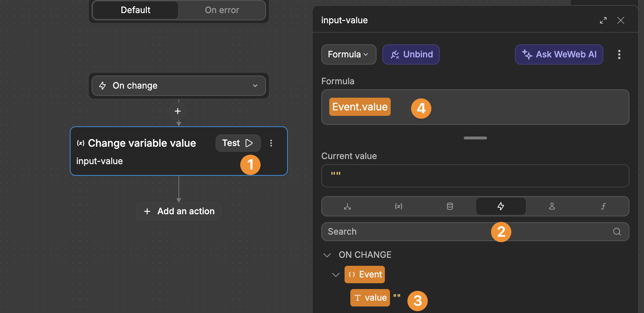Open Change variable value action options menu
Screen dimensions: 644x313
point(271,143)
